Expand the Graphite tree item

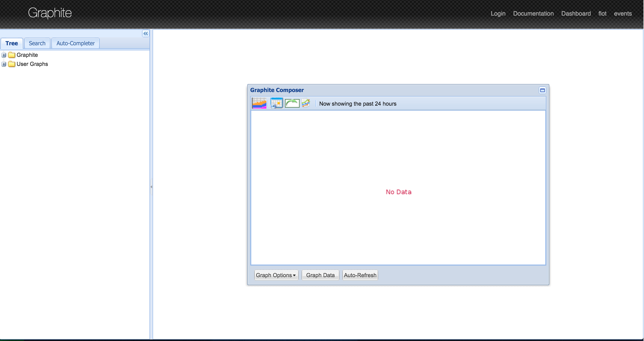(x=4, y=55)
